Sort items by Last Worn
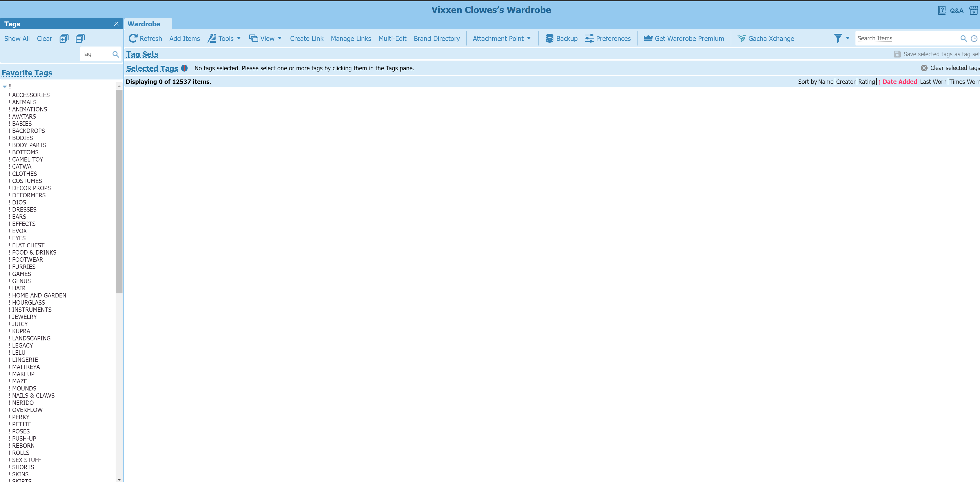This screenshot has height=482, width=980. click(933, 82)
